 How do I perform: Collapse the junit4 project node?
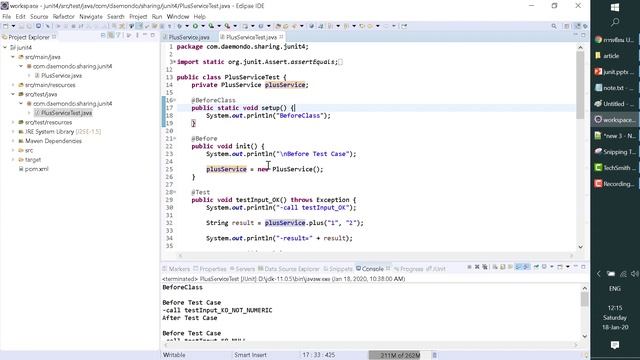click(5, 47)
